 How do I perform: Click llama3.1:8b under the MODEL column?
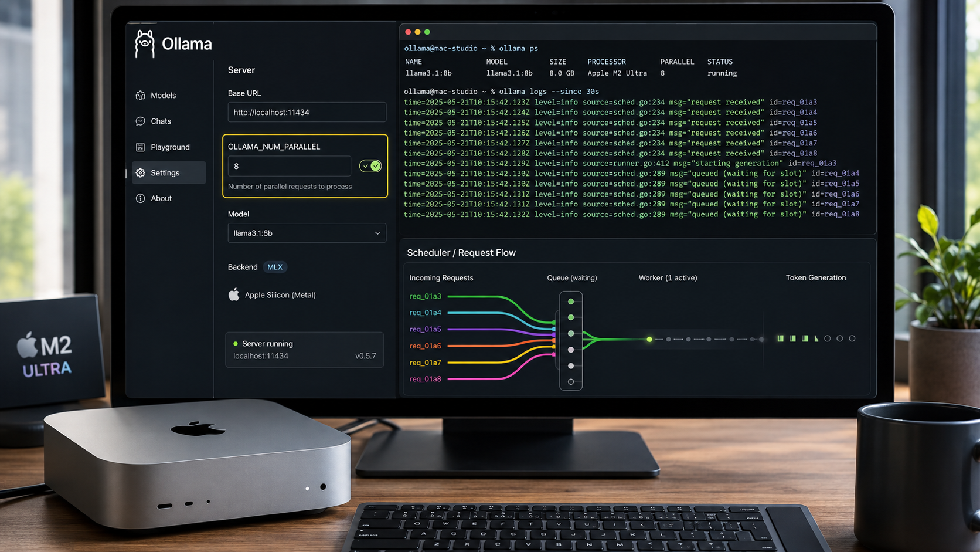[x=509, y=73]
